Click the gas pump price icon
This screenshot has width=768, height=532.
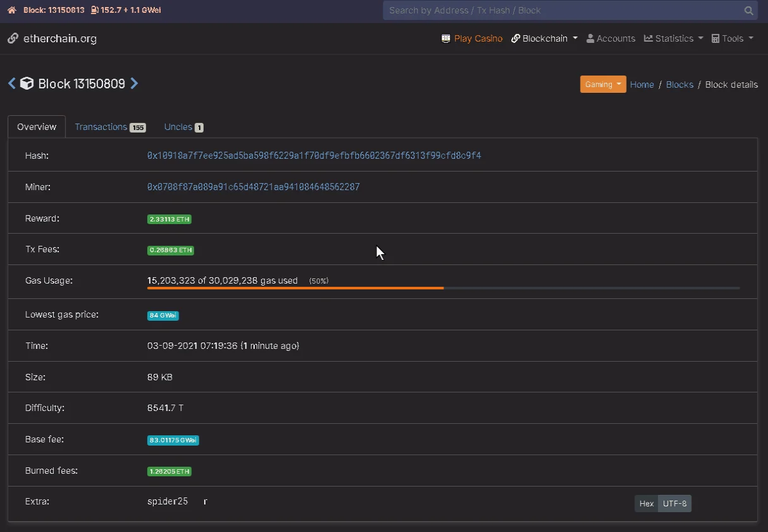(95, 10)
